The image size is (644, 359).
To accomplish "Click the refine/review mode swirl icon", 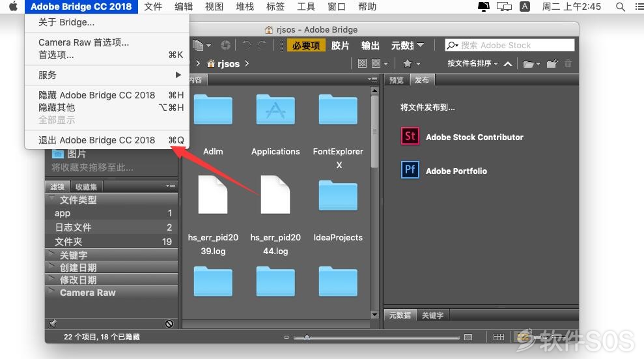I will (x=225, y=45).
